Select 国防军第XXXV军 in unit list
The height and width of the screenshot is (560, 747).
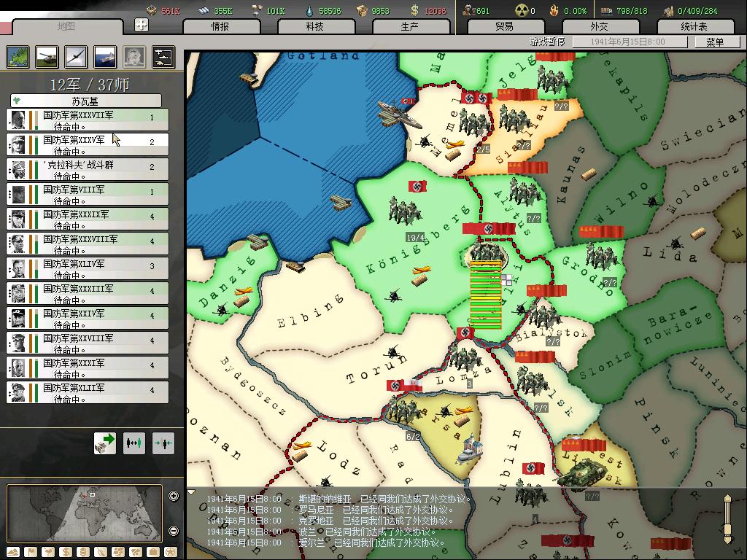pyautogui.click(x=88, y=145)
